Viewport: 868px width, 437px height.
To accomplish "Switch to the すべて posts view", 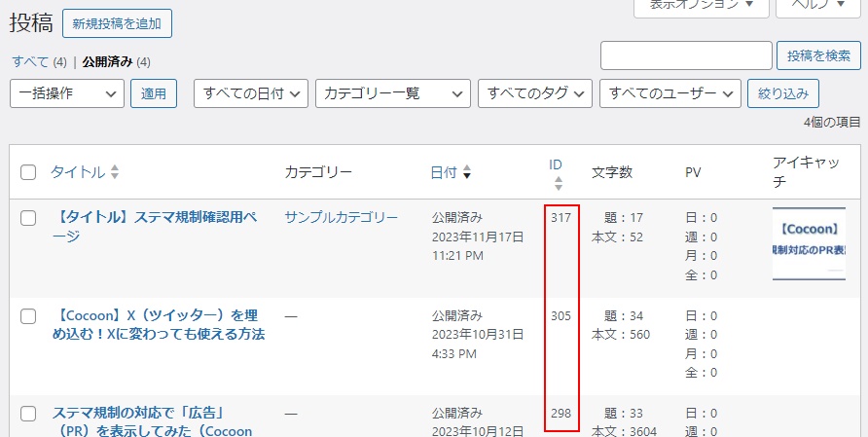I will click(x=30, y=61).
